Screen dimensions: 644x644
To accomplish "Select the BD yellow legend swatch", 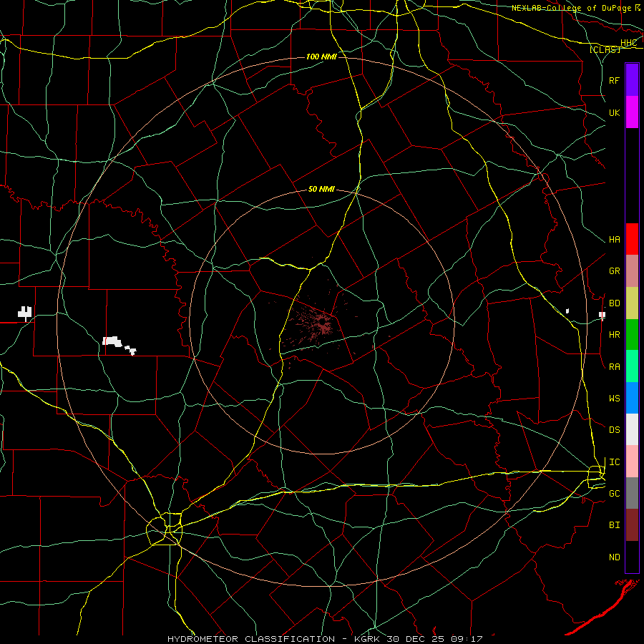I will (x=632, y=303).
